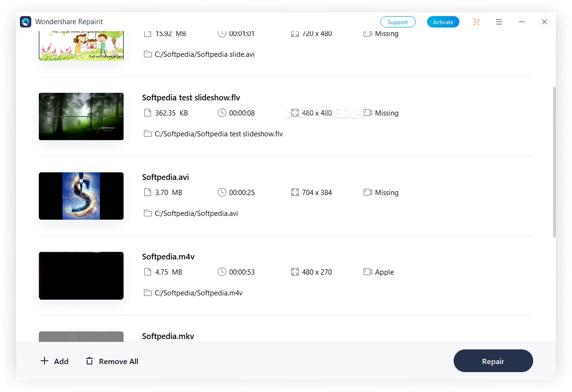The width and height of the screenshot is (572, 392).
Task: Click the file size icon beside 362.35 KB
Action: 148,113
